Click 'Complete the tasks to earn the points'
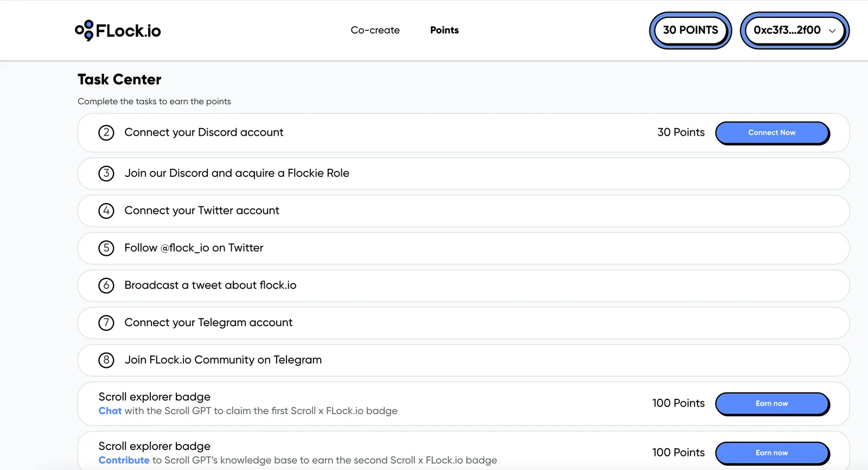The width and height of the screenshot is (868, 470). [154, 101]
